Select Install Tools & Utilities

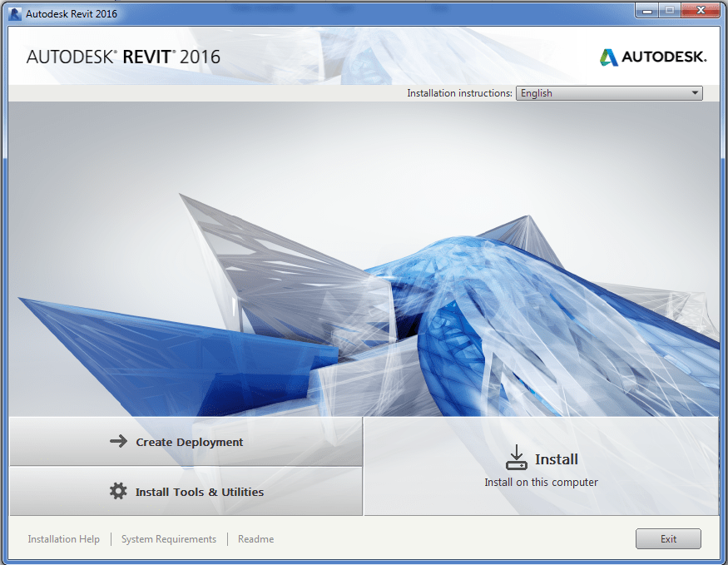pos(186,491)
